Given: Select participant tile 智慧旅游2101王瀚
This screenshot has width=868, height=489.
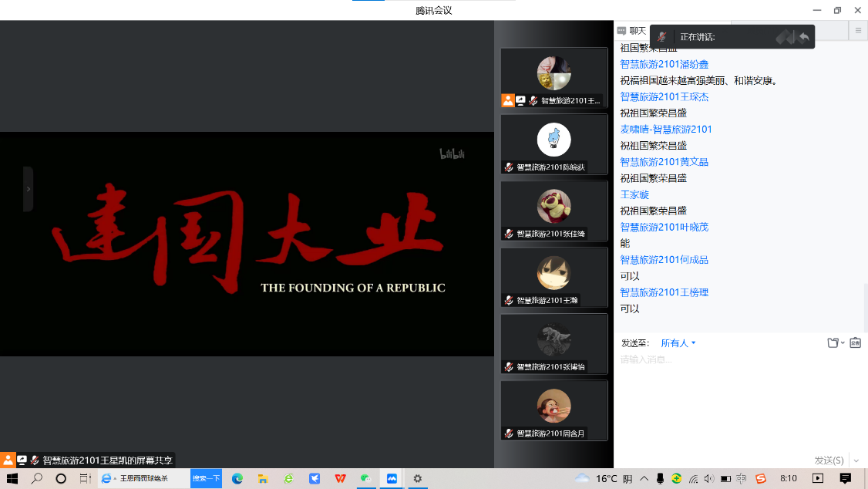Looking at the screenshot, I should tap(554, 277).
